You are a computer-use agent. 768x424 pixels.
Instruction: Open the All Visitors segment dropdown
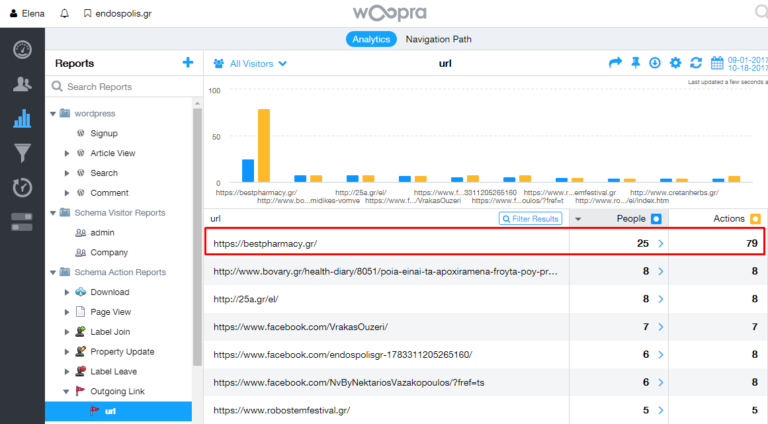coord(250,64)
